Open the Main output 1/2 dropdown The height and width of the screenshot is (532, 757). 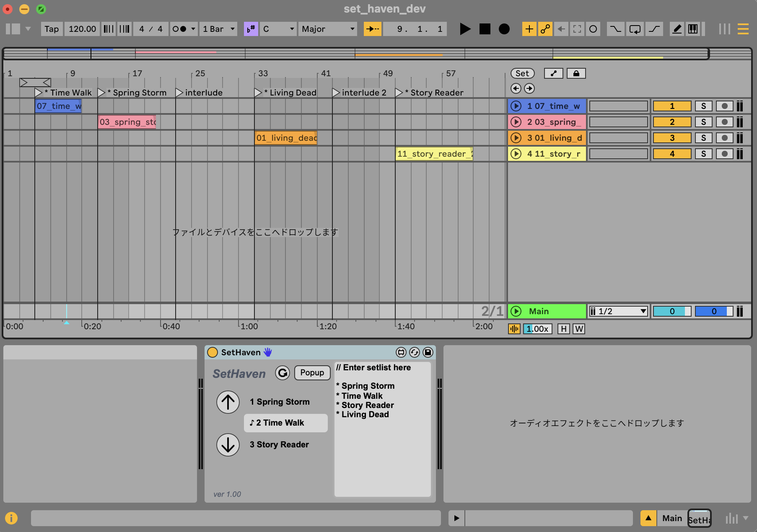(618, 311)
